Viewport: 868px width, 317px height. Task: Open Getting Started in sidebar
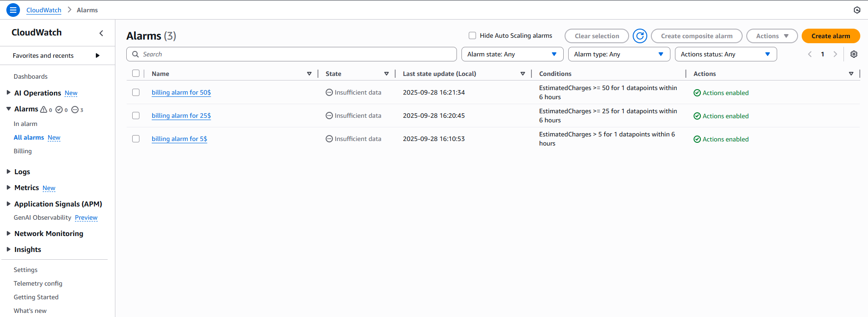coord(36,297)
